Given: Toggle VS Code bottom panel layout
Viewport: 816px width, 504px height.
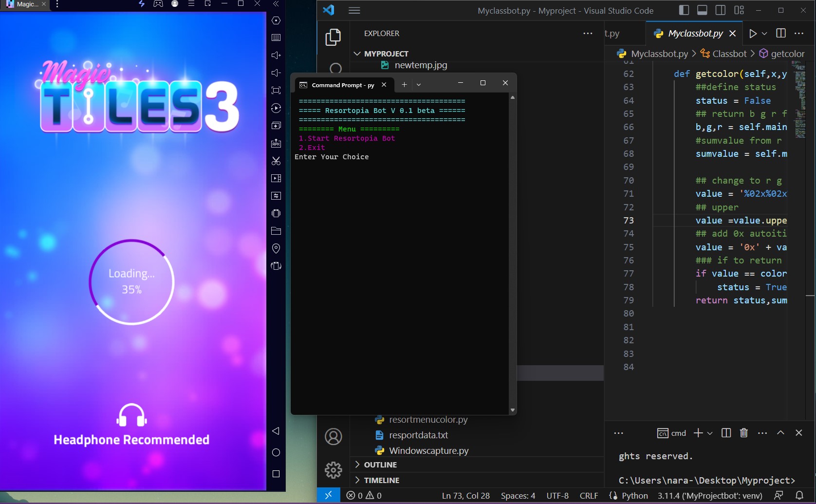Looking at the screenshot, I should click(x=702, y=10).
